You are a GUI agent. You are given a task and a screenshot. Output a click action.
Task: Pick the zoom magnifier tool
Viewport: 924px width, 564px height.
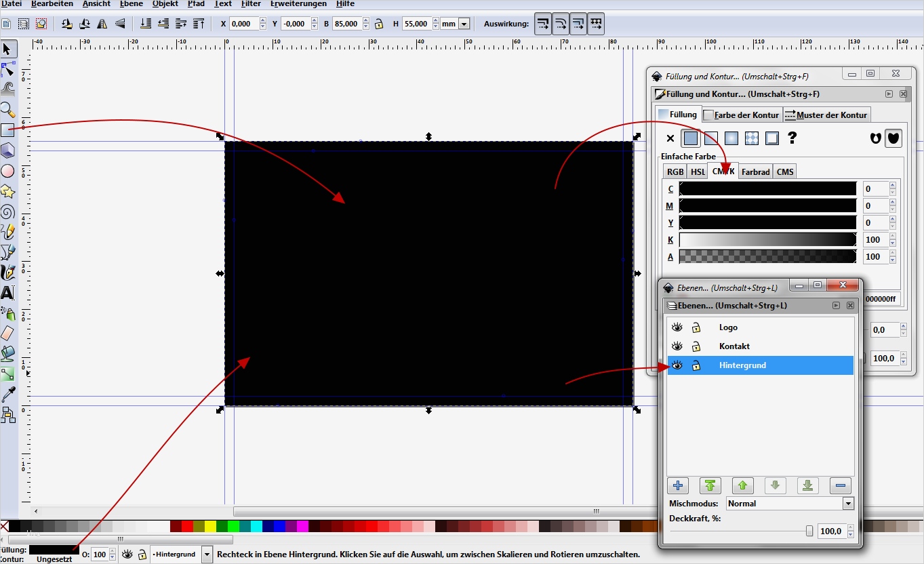(x=7, y=109)
